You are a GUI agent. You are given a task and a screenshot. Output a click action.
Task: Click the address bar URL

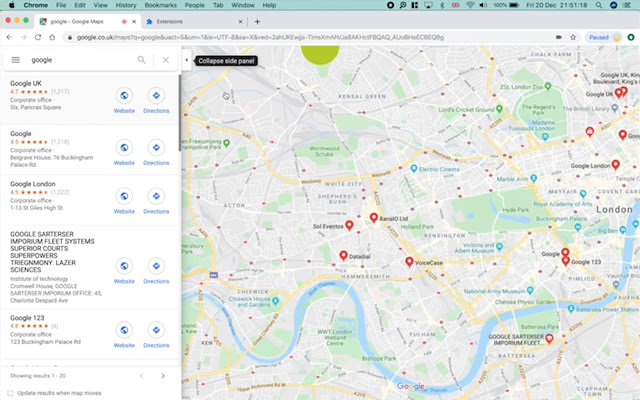point(260,37)
